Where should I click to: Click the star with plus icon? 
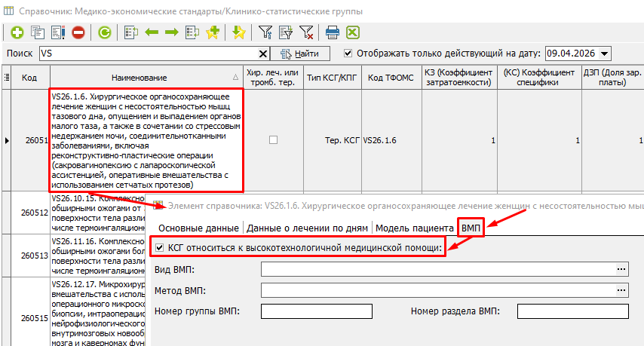(212, 32)
